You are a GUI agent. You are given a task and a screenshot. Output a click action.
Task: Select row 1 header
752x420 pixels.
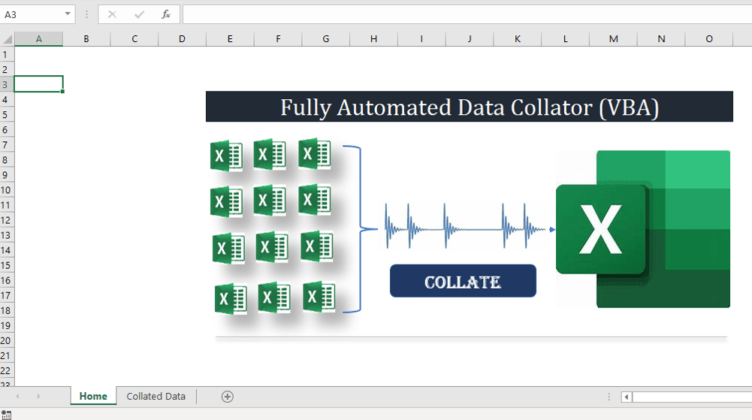7,54
